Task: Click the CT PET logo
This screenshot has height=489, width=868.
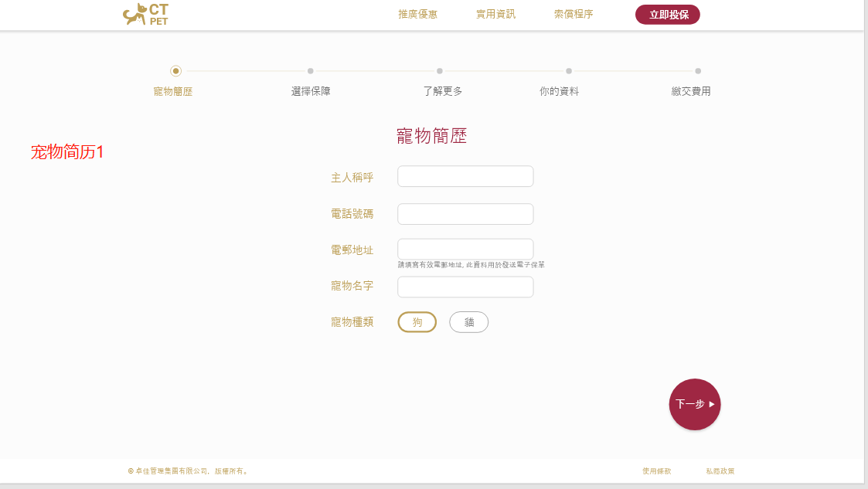Action: pyautogui.click(x=145, y=15)
